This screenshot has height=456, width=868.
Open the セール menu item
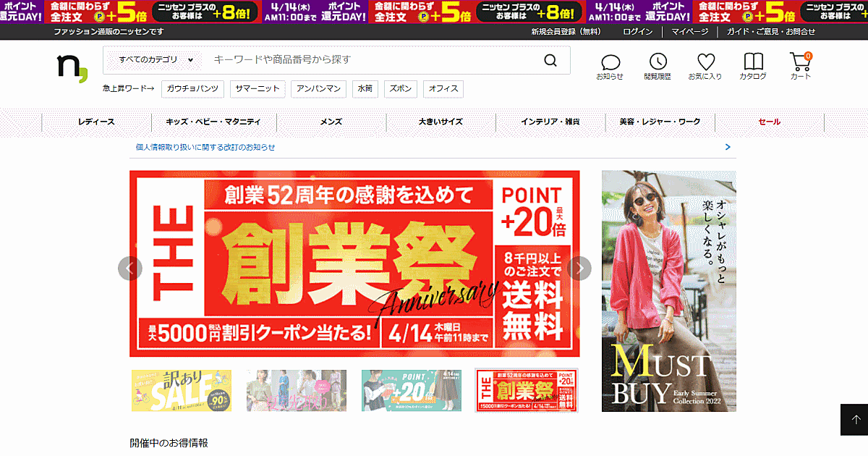(769, 122)
